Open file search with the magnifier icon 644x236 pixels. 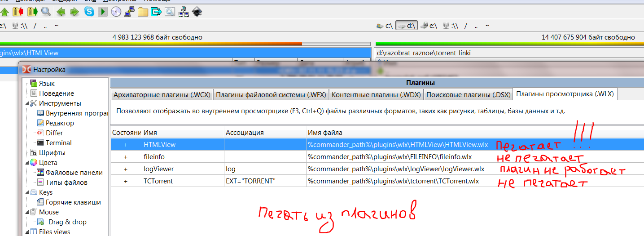click(46, 12)
